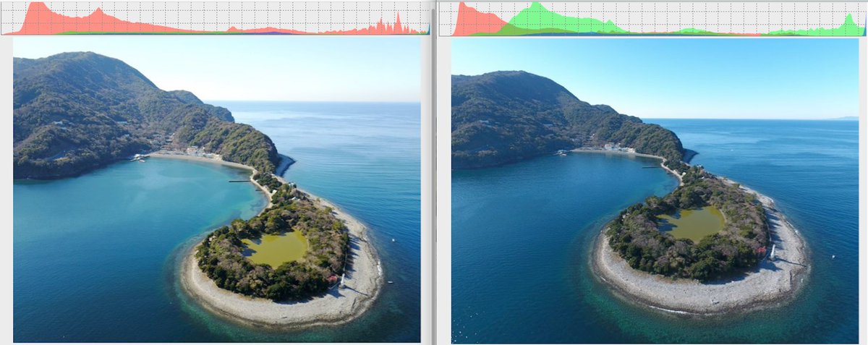Click the red histogram above left image
Viewport: 868px width, 345px height.
[216, 18]
